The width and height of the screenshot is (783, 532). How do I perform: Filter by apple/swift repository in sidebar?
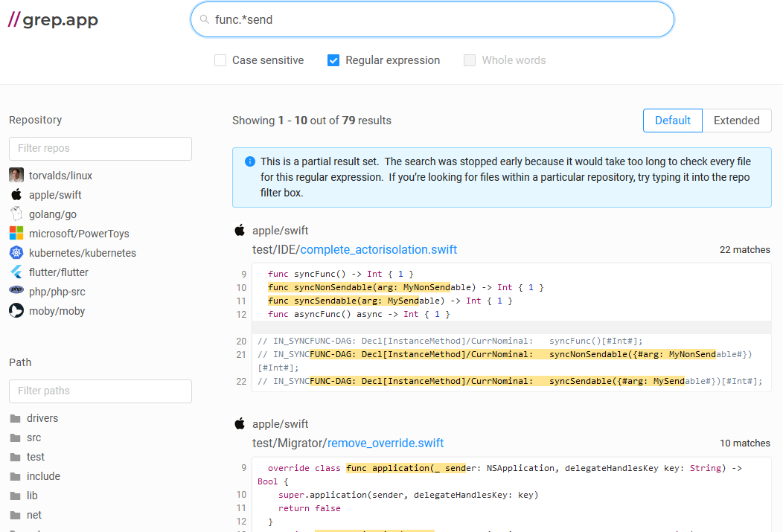click(55, 195)
